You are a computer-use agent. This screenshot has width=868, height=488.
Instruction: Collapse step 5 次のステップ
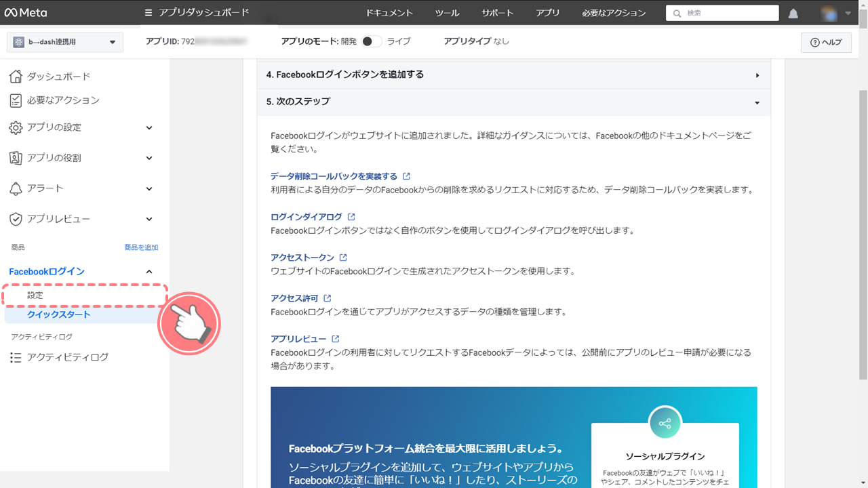514,102
